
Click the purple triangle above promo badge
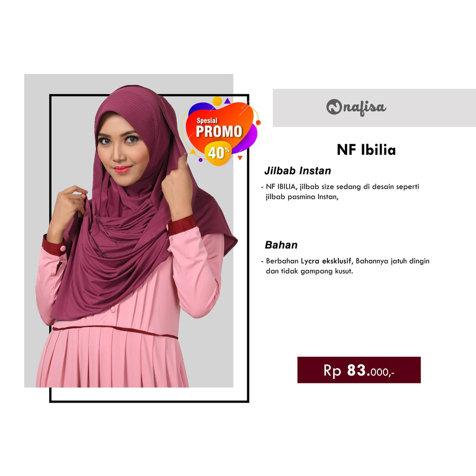227,101
